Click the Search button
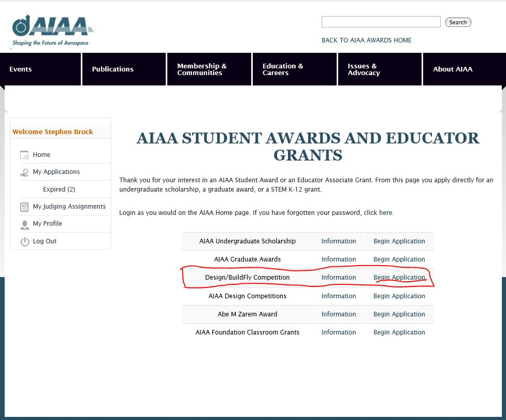The width and height of the screenshot is (506, 420). (x=458, y=22)
